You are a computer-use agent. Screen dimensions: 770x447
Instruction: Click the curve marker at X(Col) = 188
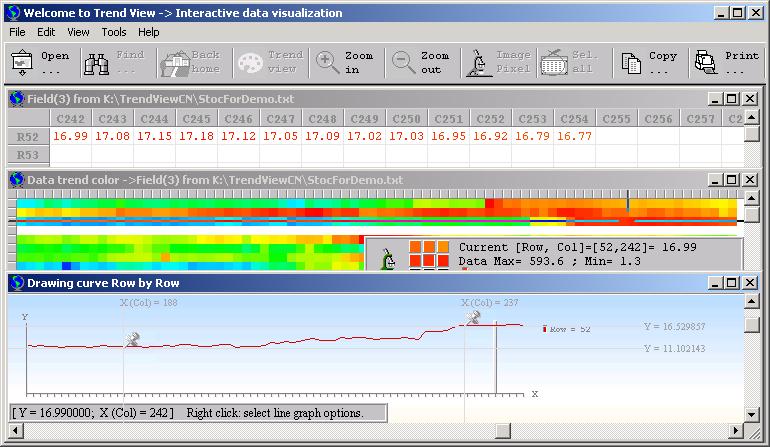point(133,339)
